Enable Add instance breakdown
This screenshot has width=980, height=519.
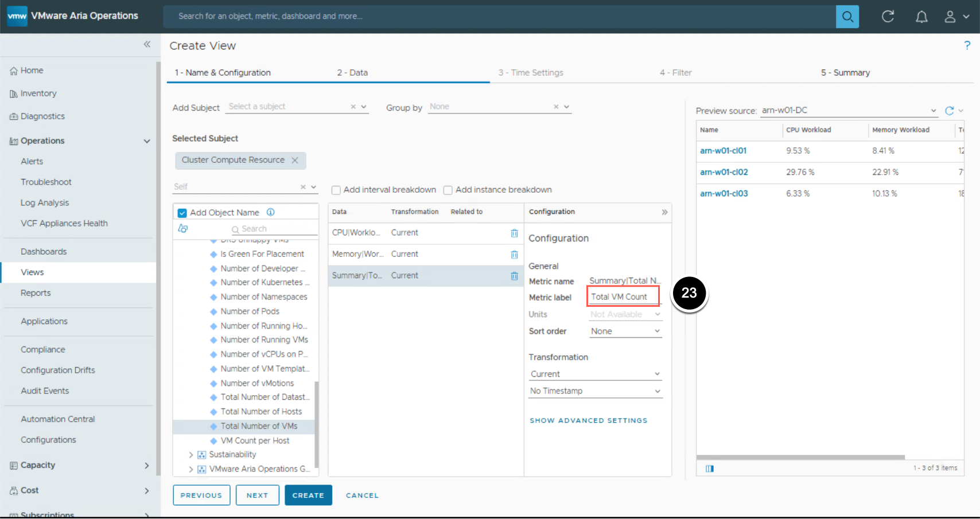(x=448, y=190)
